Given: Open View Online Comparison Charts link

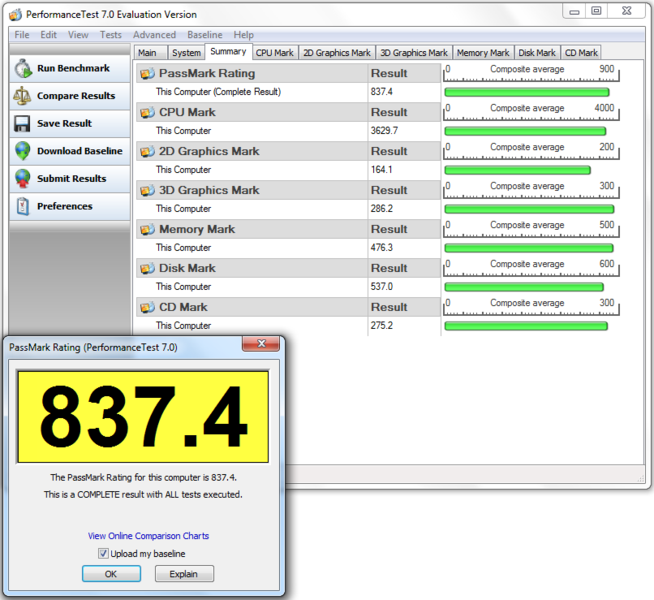Looking at the screenshot, I should 148,536.
